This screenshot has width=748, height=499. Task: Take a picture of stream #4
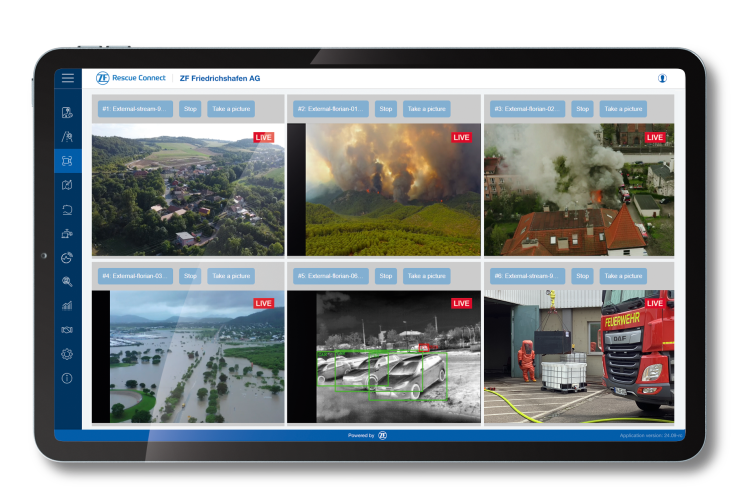232,275
